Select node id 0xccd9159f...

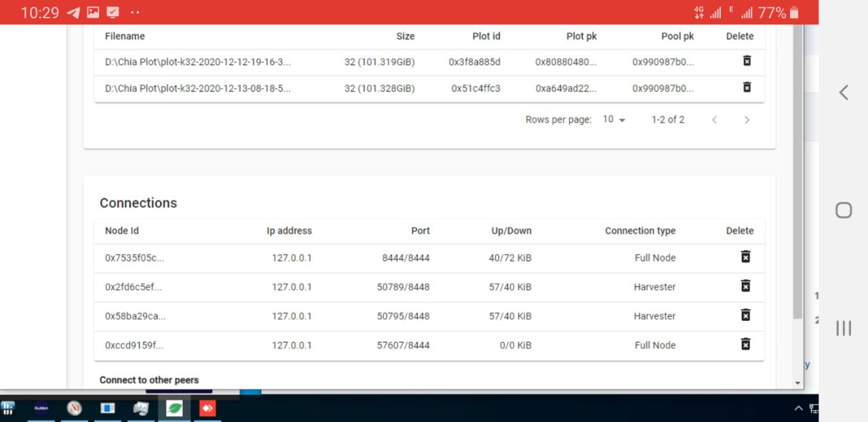[x=134, y=345]
